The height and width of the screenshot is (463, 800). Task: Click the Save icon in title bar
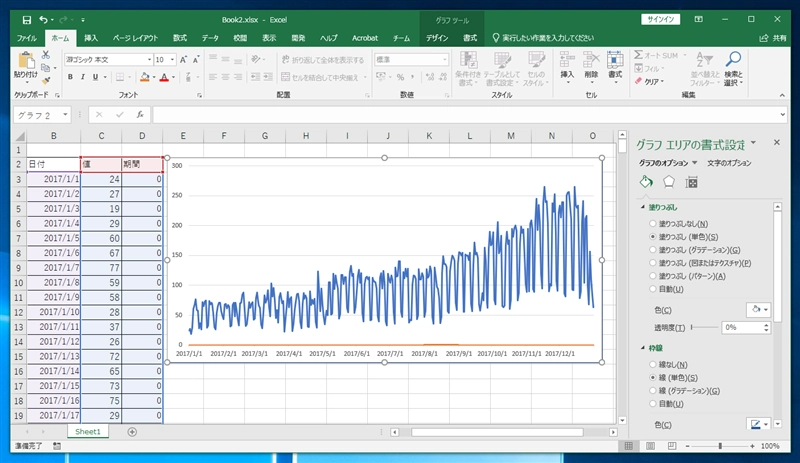point(27,20)
